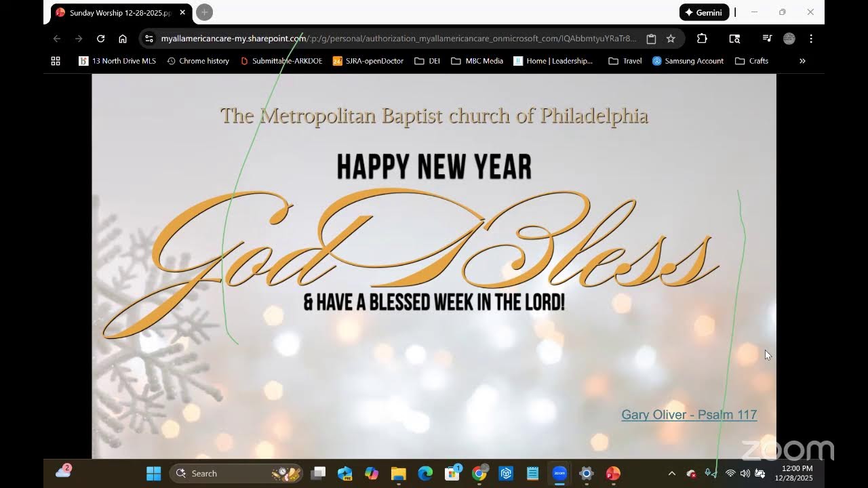Open Chrome three-dot menu
The height and width of the screenshot is (488, 868).
[x=811, y=39]
